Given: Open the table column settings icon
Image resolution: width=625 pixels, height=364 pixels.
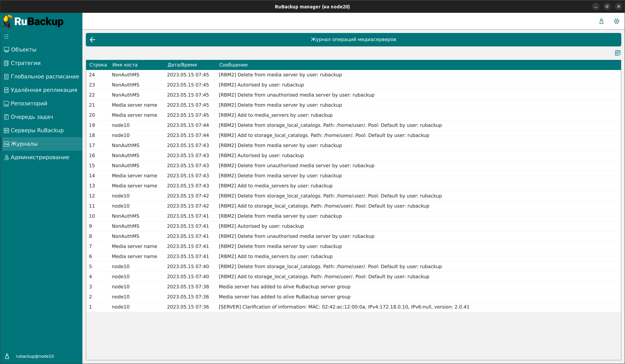Looking at the screenshot, I should (618, 53).
